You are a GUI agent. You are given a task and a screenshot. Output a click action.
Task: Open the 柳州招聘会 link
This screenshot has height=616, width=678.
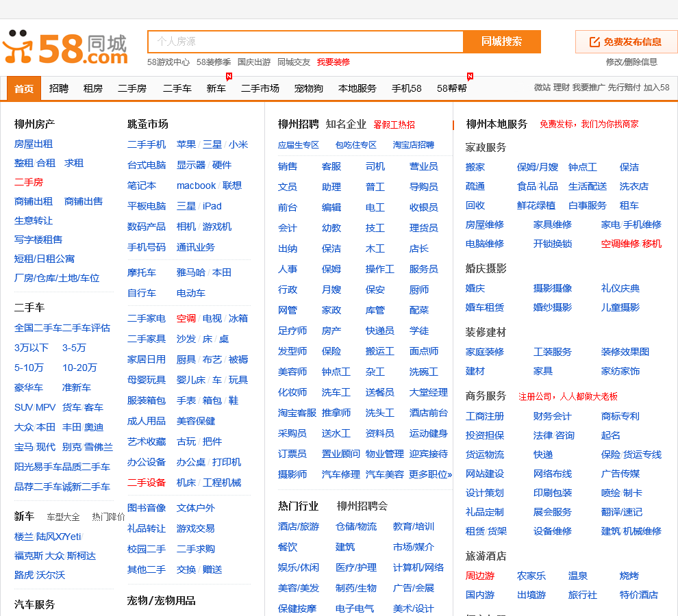[362, 506]
